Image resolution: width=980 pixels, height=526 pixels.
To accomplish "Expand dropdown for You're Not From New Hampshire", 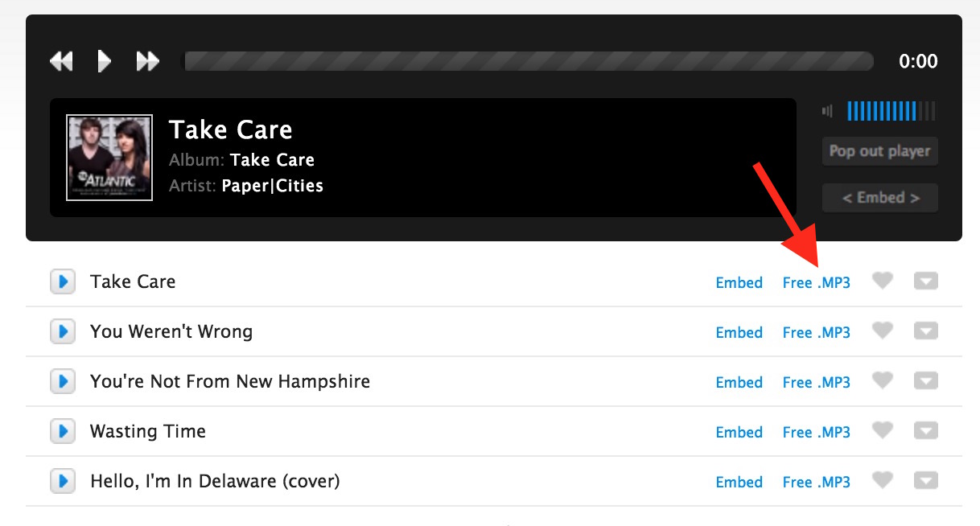I will point(926,381).
